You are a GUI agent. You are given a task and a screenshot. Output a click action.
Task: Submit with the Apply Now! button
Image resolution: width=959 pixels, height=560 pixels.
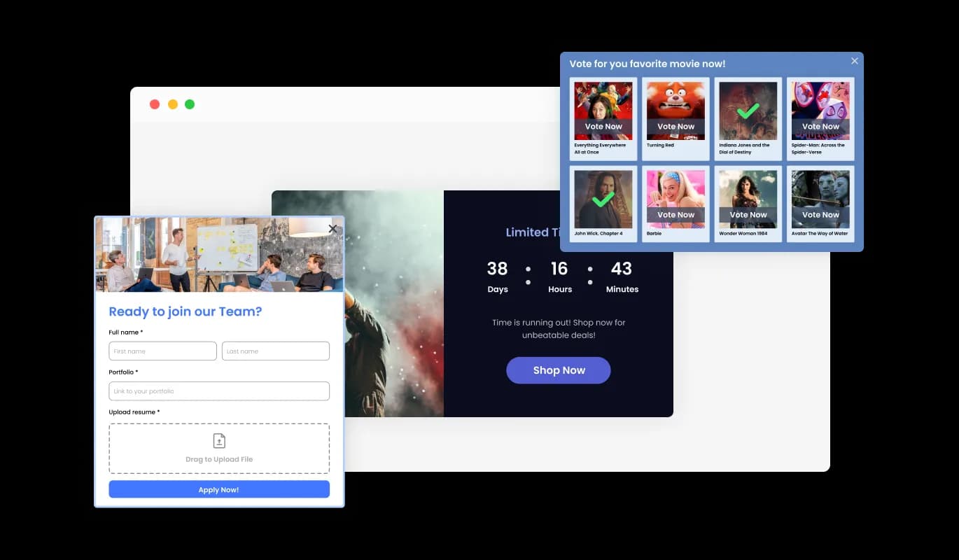coord(219,489)
